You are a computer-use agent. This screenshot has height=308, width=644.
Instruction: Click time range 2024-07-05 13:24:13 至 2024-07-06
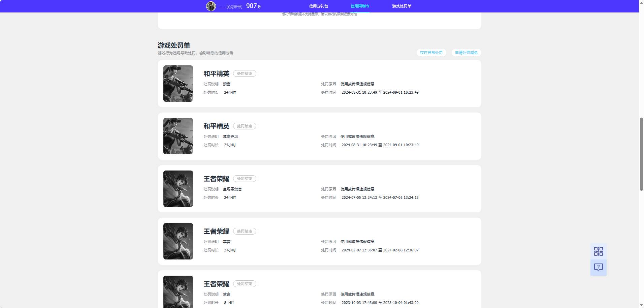pos(380,197)
